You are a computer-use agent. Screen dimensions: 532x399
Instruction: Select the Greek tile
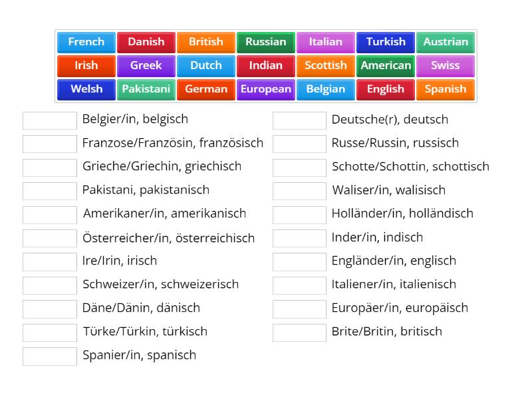click(x=146, y=66)
